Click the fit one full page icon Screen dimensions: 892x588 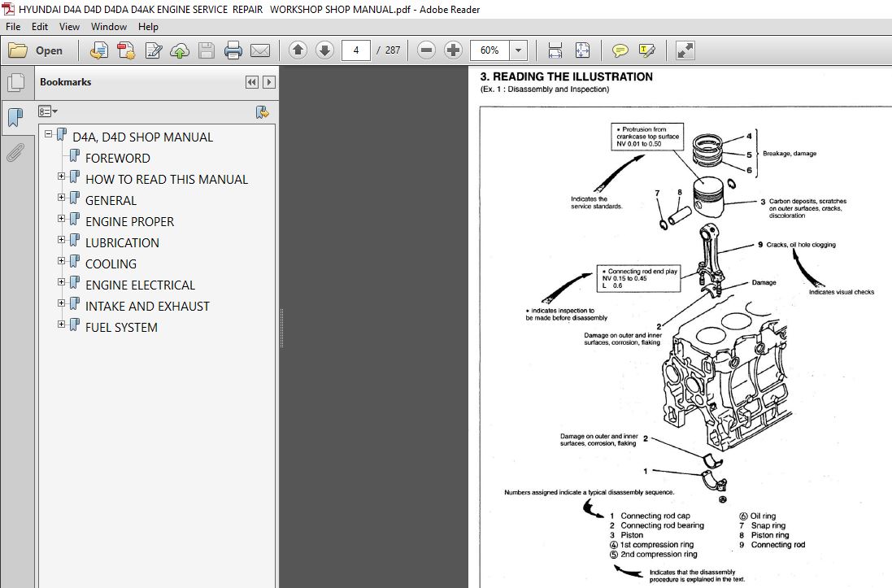582,50
